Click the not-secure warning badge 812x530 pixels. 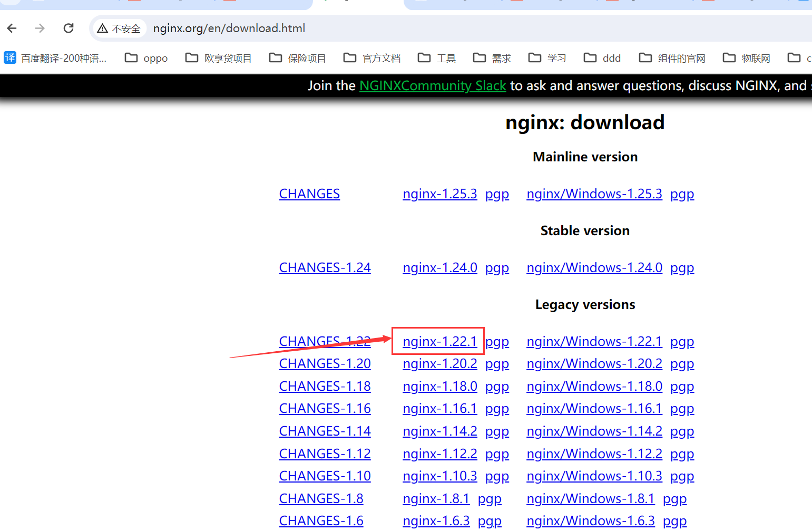[x=119, y=28]
